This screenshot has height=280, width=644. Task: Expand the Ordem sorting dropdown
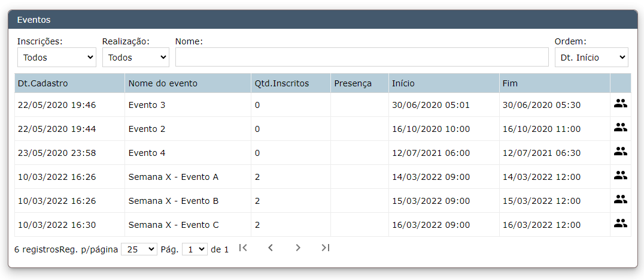(x=591, y=57)
